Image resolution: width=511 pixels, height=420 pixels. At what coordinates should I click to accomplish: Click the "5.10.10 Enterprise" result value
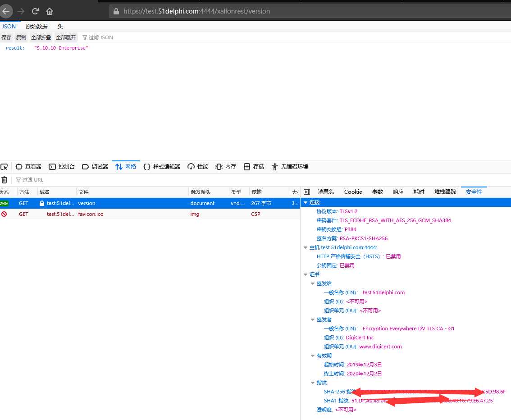61,48
